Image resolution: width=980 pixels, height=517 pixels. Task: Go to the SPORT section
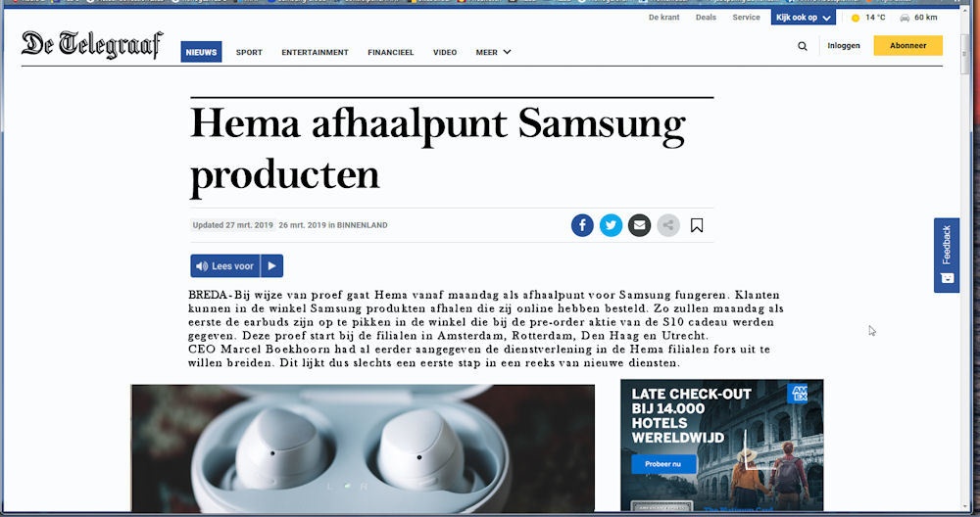(249, 53)
